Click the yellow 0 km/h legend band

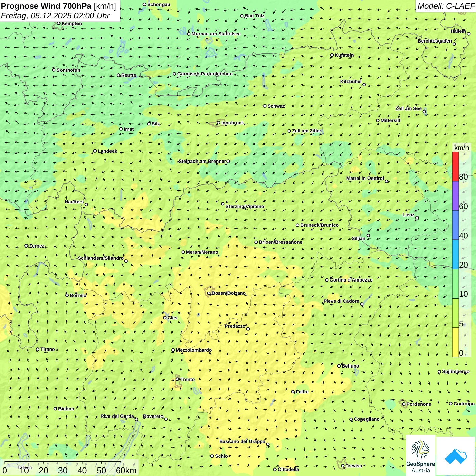[455, 342]
